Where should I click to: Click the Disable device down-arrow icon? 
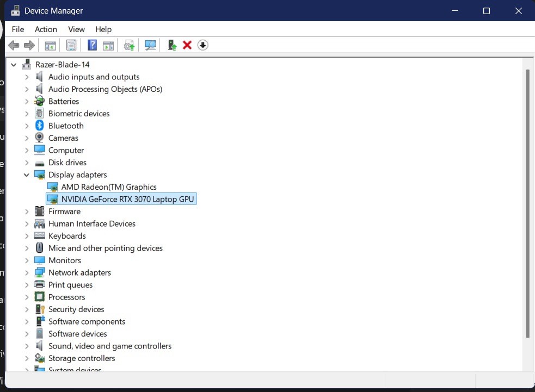202,45
